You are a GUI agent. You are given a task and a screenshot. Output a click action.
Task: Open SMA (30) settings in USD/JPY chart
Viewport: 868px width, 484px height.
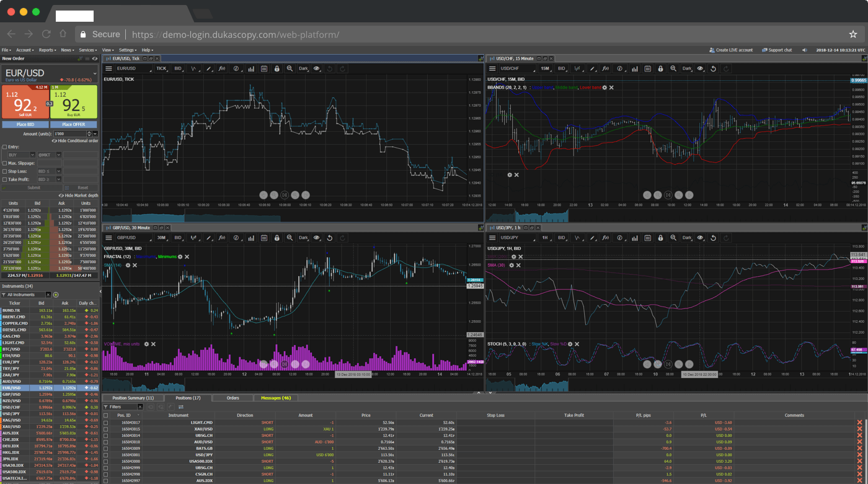tap(511, 266)
